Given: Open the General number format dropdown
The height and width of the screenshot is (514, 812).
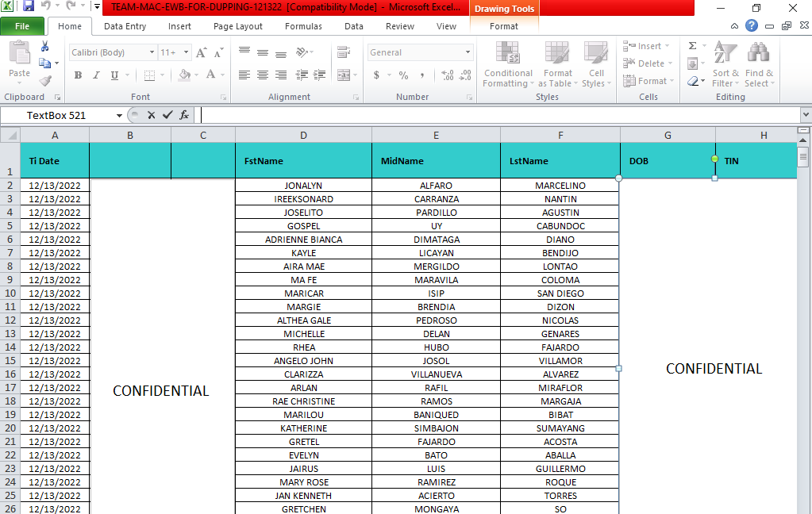Looking at the screenshot, I should click(468, 52).
